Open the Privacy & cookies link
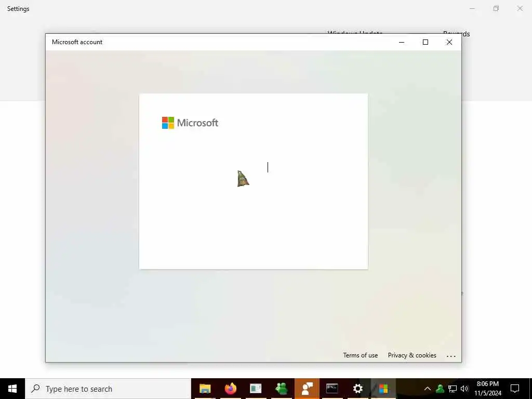The height and width of the screenshot is (399, 532). click(412, 355)
